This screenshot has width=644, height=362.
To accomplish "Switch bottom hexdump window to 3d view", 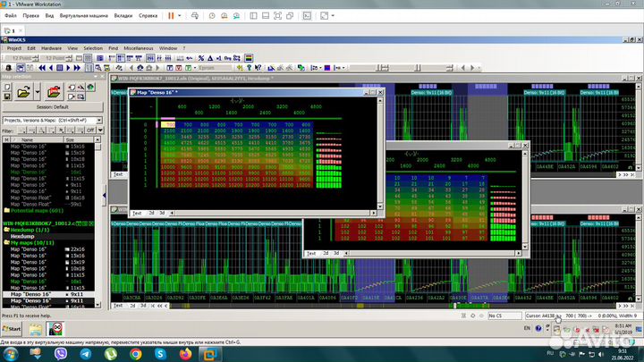I will tap(143, 306).
